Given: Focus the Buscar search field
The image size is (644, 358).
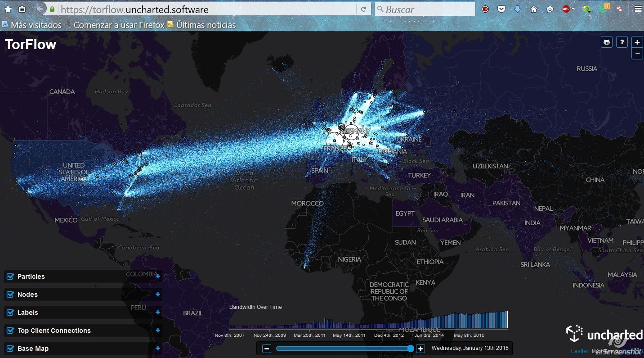Looking at the screenshot, I should [425, 9].
